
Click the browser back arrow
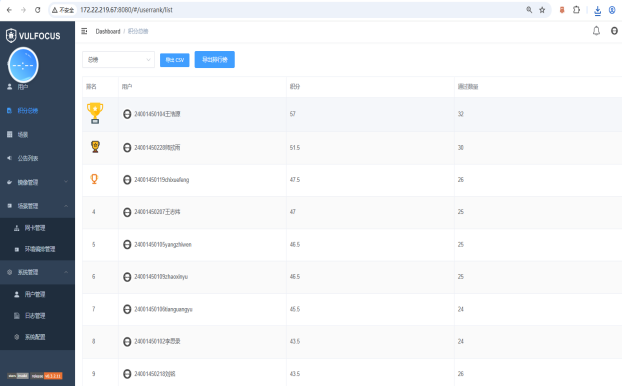9,10
